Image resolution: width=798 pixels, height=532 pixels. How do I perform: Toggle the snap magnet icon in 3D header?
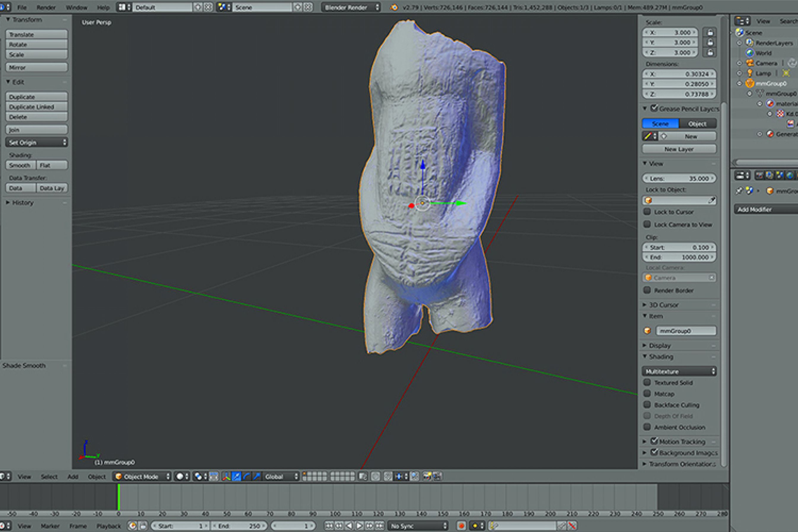[388, 476]
